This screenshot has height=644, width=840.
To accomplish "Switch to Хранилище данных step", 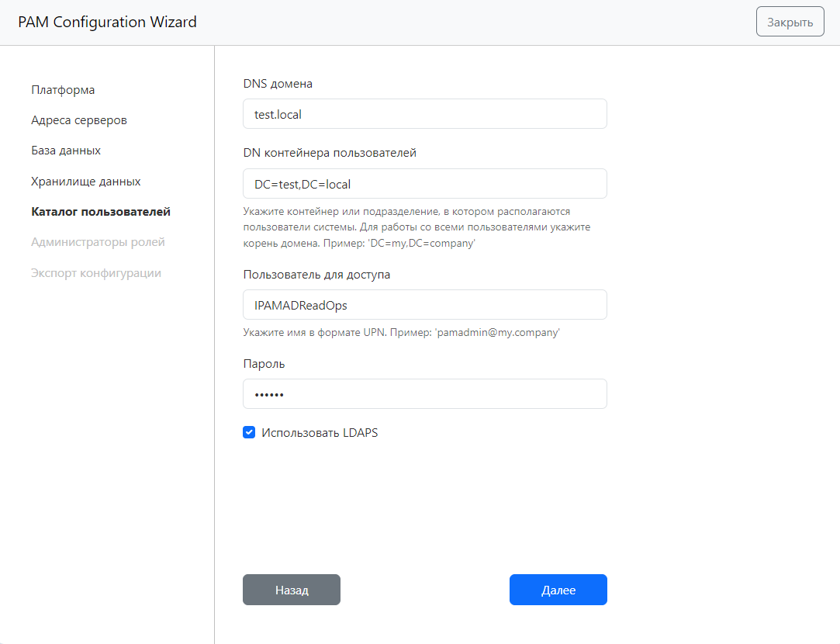I will click(x=85, y=182).
